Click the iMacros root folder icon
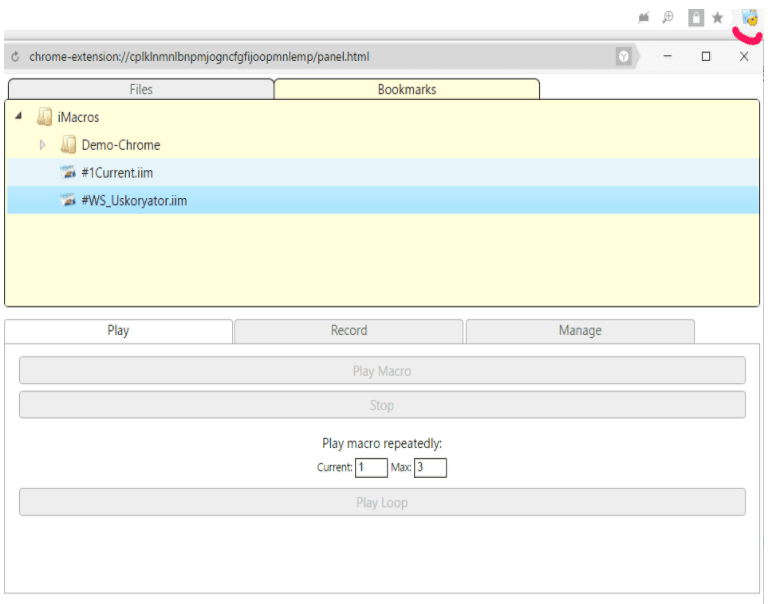The image size is (773, 604). click(x=44, y=117)
